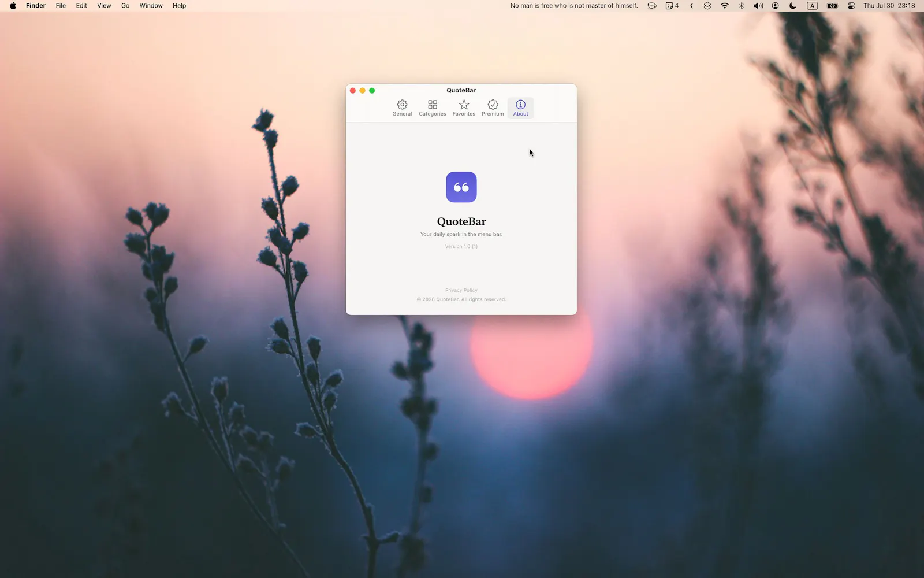Select the About info tab
Image resolution: width=924 pixels, height=578 pixels.
click(x=520, y=108)
